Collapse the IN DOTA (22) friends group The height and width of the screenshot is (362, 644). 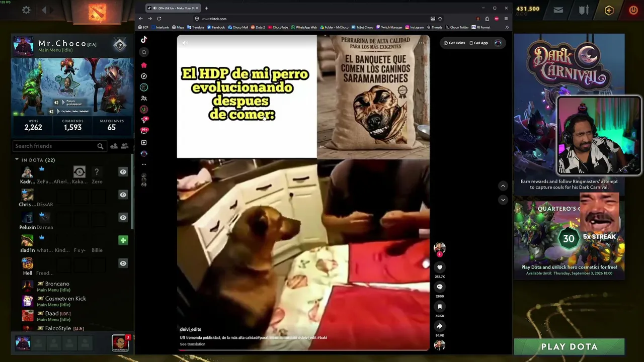pyautogui.click(x=17, y=159)
